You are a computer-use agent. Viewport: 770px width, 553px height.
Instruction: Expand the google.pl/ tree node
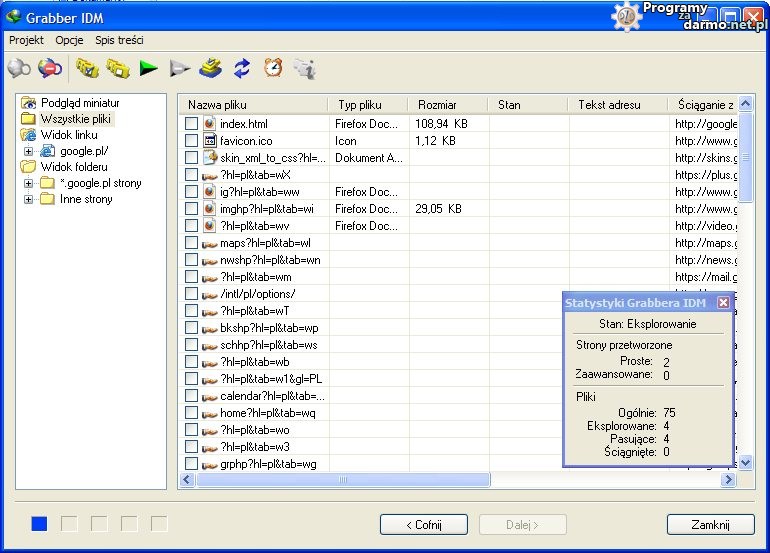coord(28,151)
